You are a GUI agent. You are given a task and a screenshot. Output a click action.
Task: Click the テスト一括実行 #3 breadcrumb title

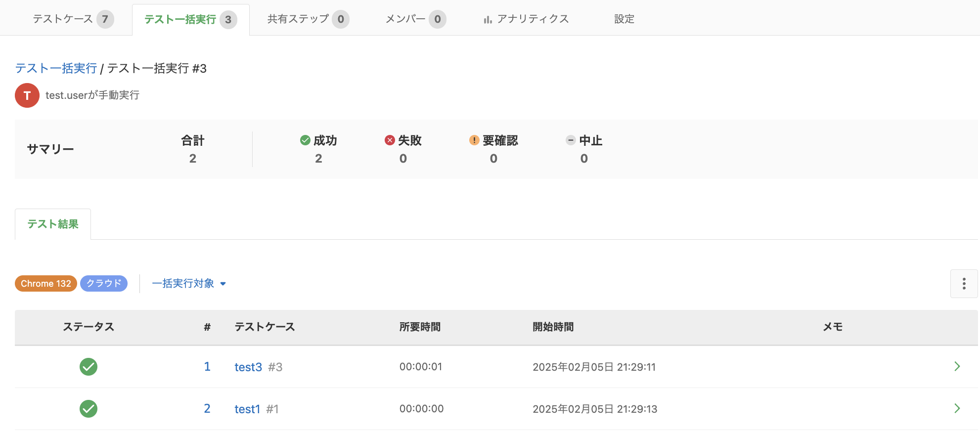click(x=157, y=68)
